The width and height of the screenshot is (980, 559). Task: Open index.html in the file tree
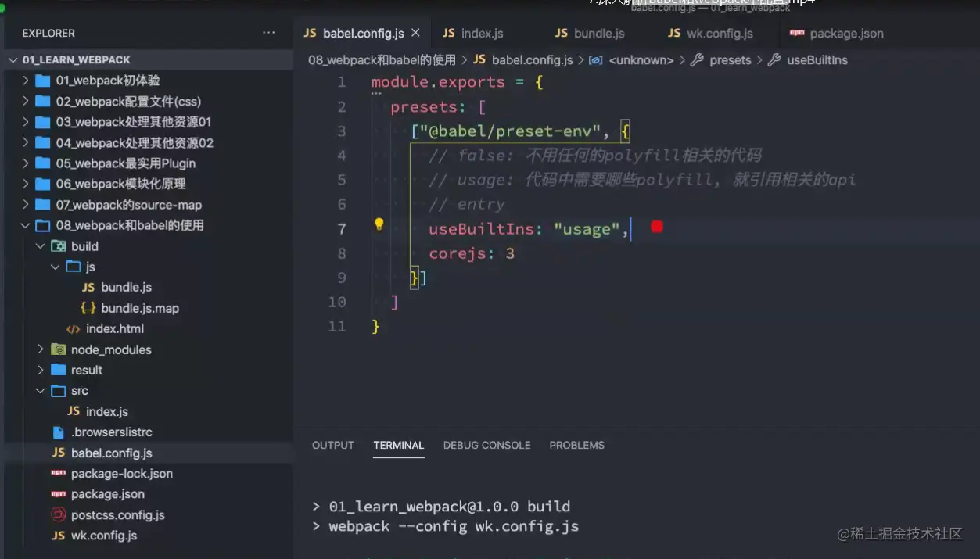pos(115,328)
